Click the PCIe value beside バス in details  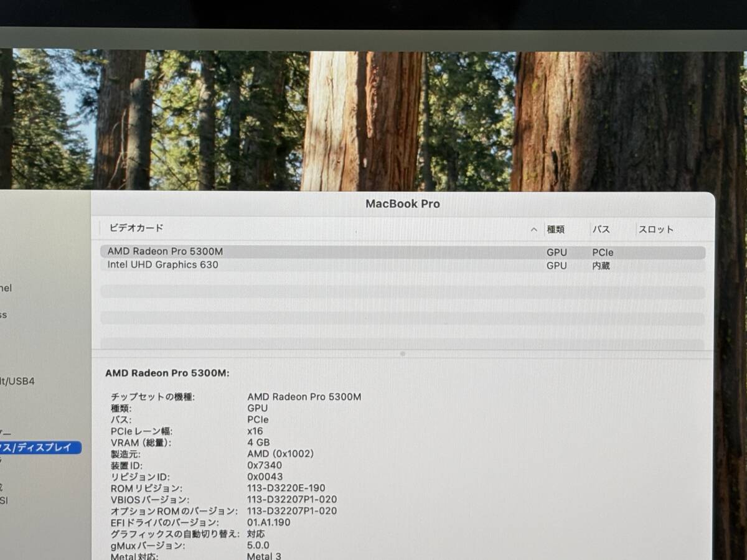tap(258, 420)
